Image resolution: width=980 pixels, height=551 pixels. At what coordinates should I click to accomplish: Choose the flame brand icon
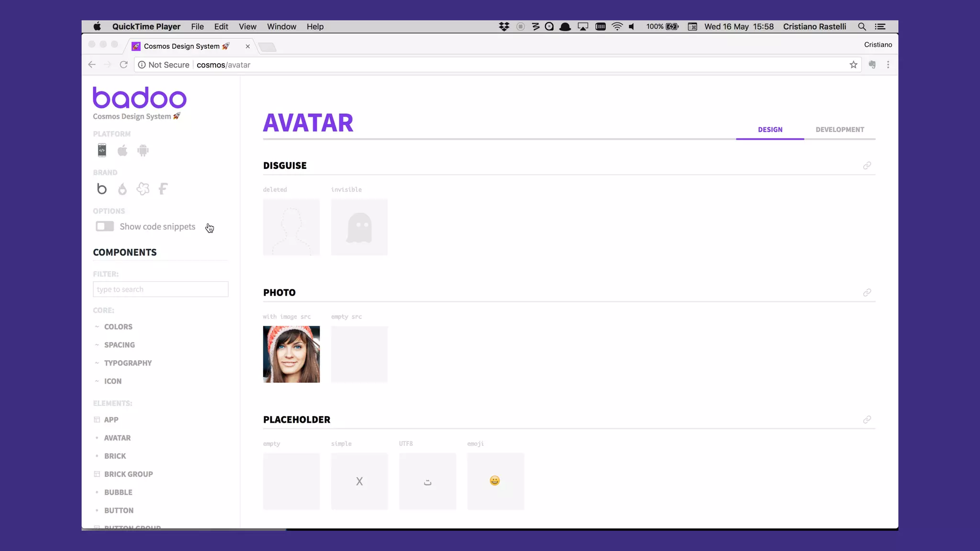[122, 189]
